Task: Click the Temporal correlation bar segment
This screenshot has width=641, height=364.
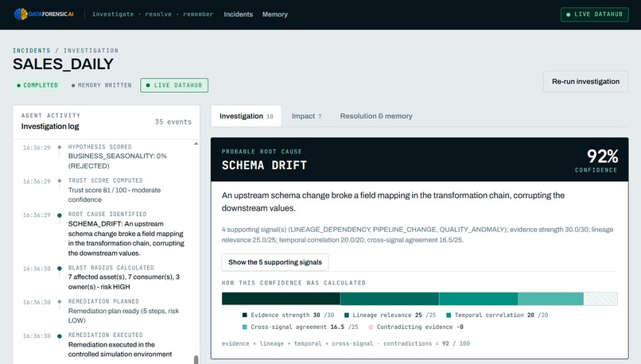Action: tap(479, 299)
